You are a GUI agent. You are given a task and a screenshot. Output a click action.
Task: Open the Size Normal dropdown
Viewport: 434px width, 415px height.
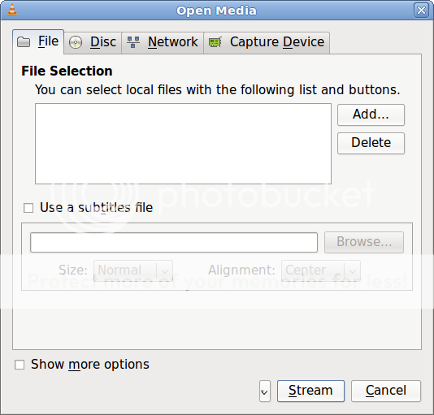pyautogui.click(x=133, y=270)
